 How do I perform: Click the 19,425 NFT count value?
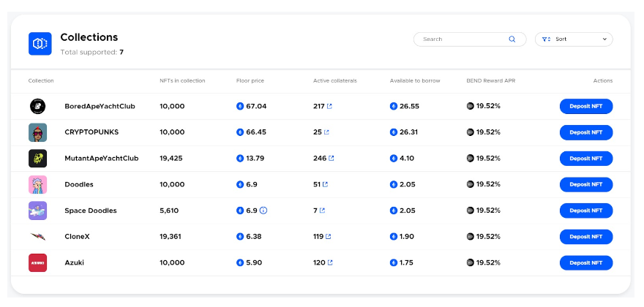(171, 159)
